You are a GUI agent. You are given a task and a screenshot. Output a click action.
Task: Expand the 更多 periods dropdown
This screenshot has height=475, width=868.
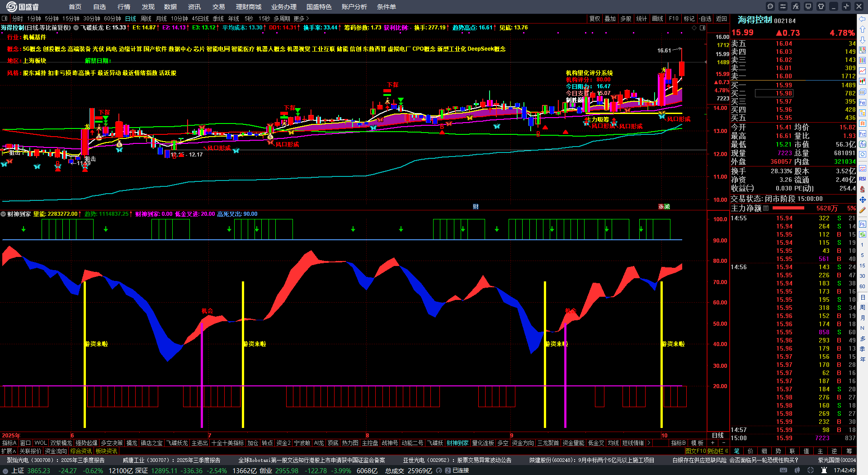[301, 19]
